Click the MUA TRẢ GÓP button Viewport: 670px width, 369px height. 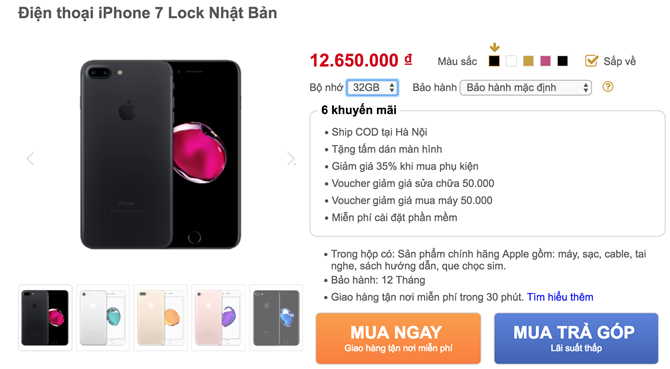pyautogui.click(x=576, y=338)
